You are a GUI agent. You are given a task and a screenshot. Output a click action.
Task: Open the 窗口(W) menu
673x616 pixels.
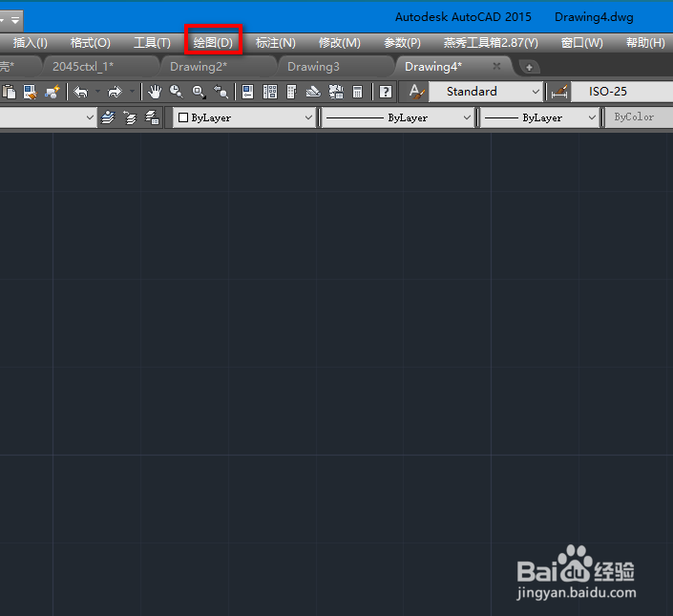[581, 43]
